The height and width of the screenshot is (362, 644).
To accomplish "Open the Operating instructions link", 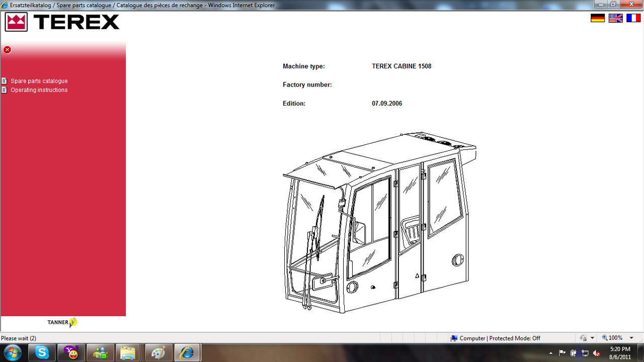I will pos(39,90).
